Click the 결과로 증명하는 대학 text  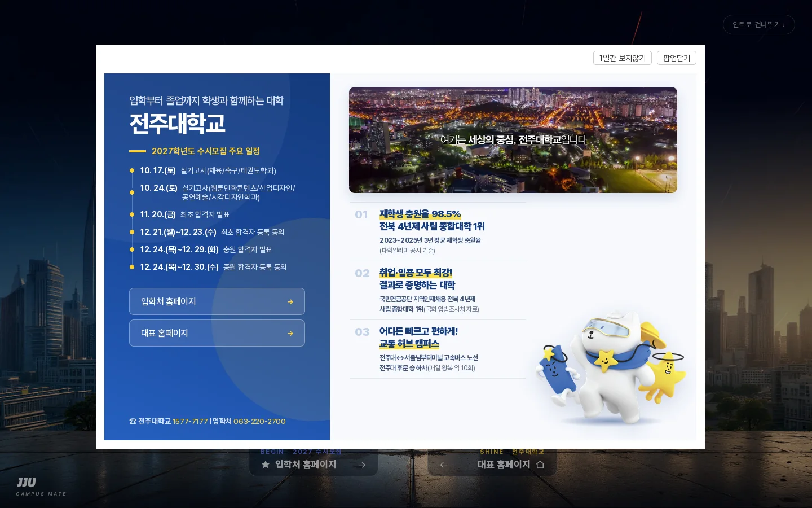(417, 286)
